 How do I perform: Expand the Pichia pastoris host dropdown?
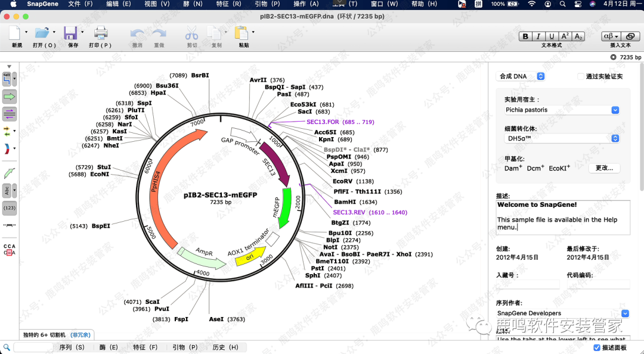[x=562, y=110]
